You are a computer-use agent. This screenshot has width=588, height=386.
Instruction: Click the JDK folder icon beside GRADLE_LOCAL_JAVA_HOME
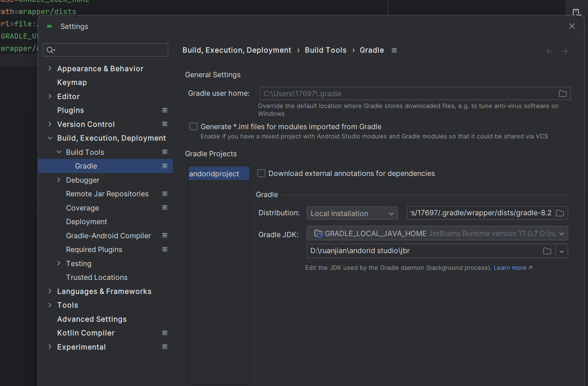pyautogui.click(x=318, y=233)
